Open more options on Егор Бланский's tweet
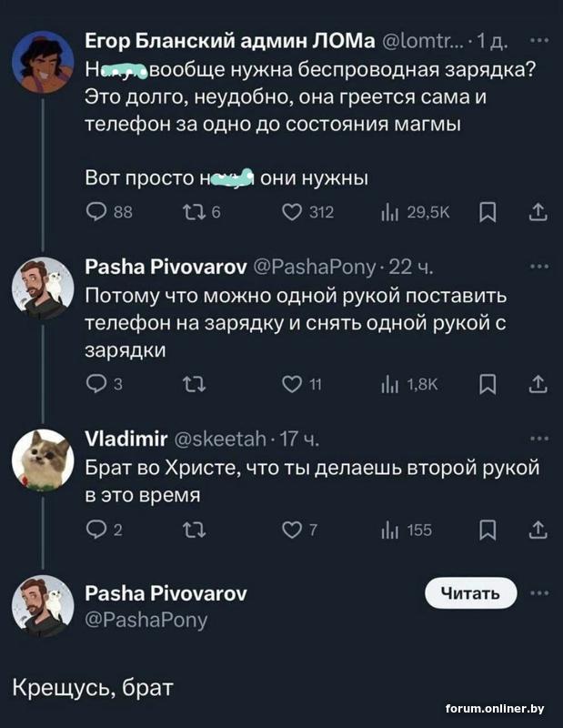The width and height of the screenshot is (563, 728). [538, 40]
